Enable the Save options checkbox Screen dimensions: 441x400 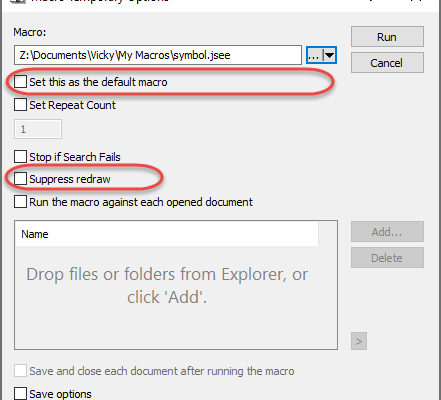click(x=20, y=393)
